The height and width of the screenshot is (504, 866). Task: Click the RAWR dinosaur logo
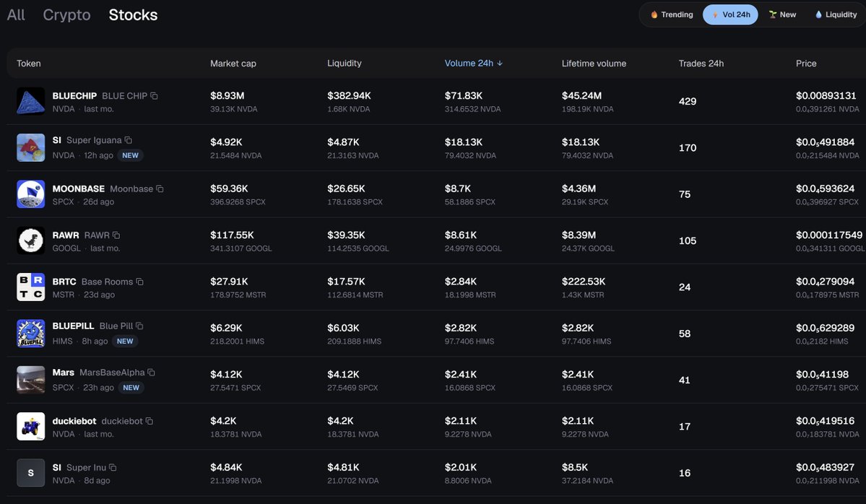pos(31,240)
